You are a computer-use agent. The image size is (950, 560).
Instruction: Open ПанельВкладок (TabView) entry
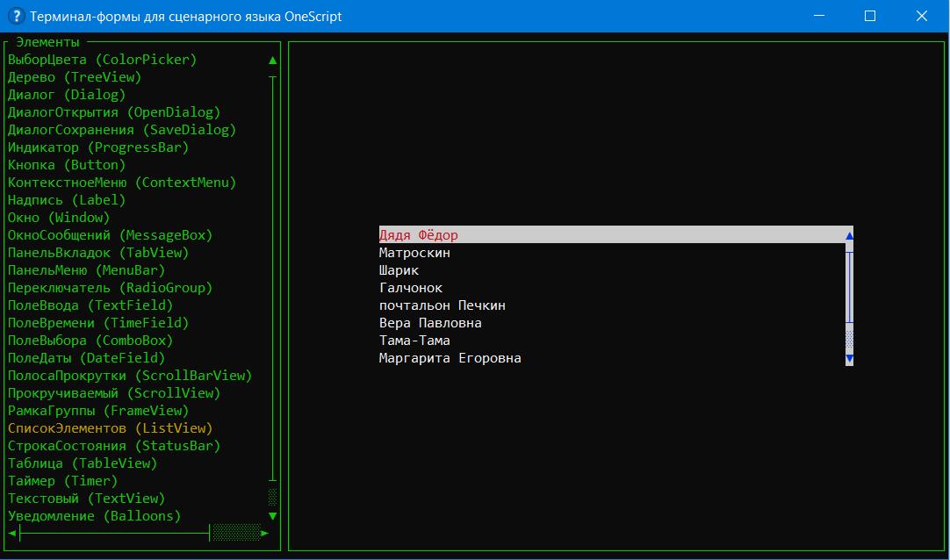click(x=97, y=253)
